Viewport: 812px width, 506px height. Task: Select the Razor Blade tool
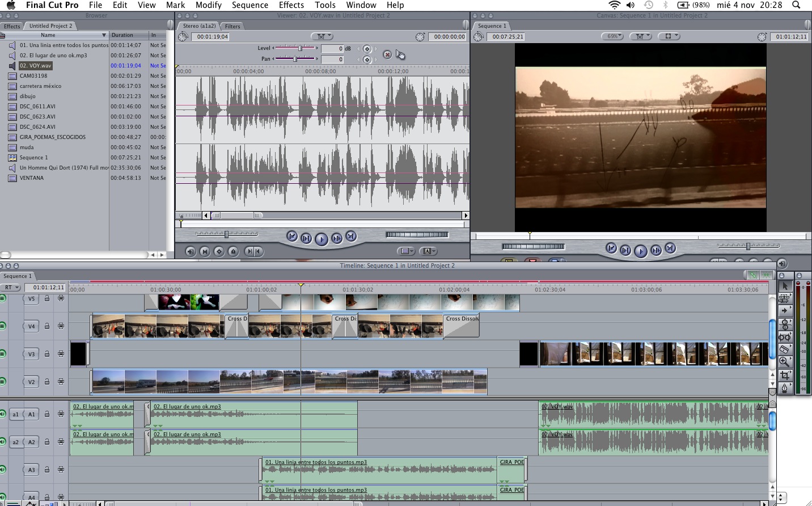[785, 349]
